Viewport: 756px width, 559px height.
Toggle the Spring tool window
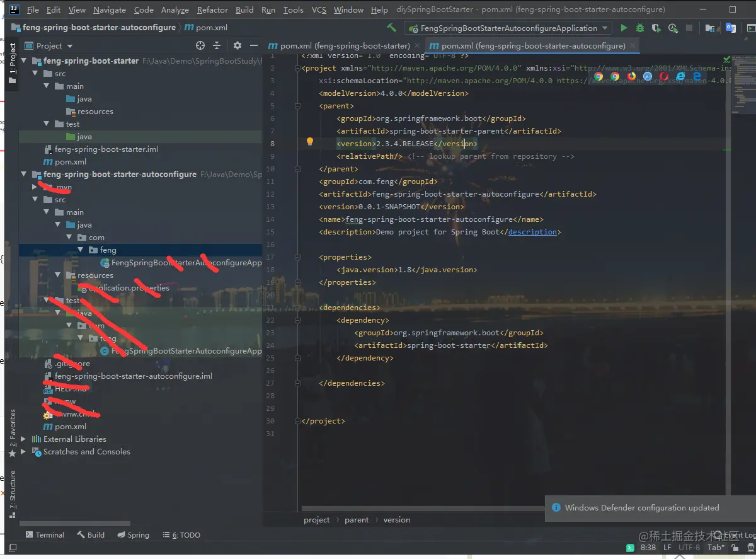click(x=133, y=534)
